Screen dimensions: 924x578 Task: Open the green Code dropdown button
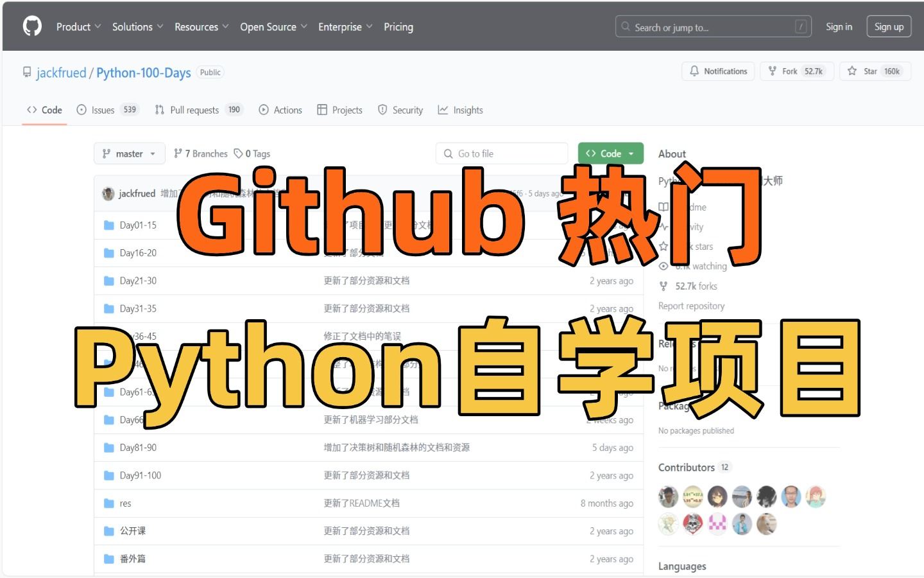point(611,153)
